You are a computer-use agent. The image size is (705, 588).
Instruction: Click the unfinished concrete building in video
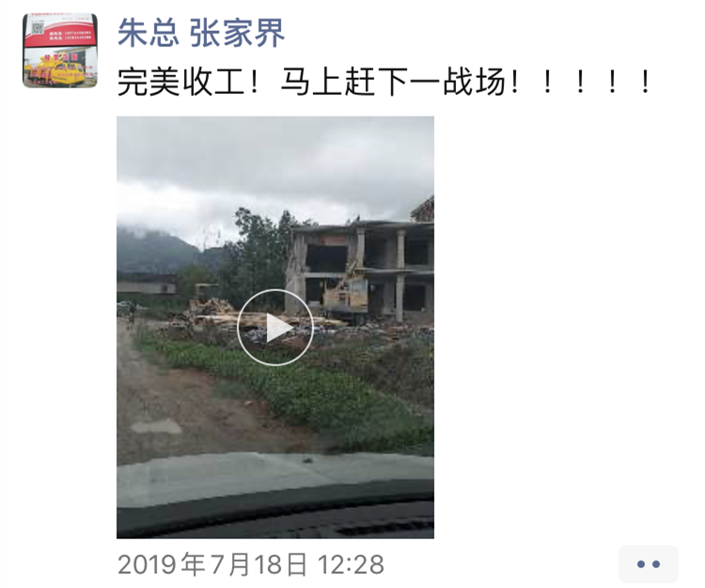(360, 270)
